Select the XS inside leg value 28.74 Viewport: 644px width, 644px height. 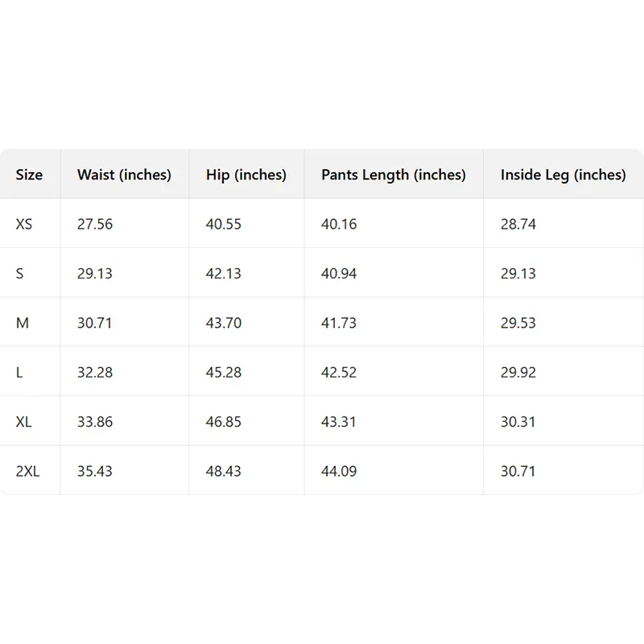click(518, 224)
